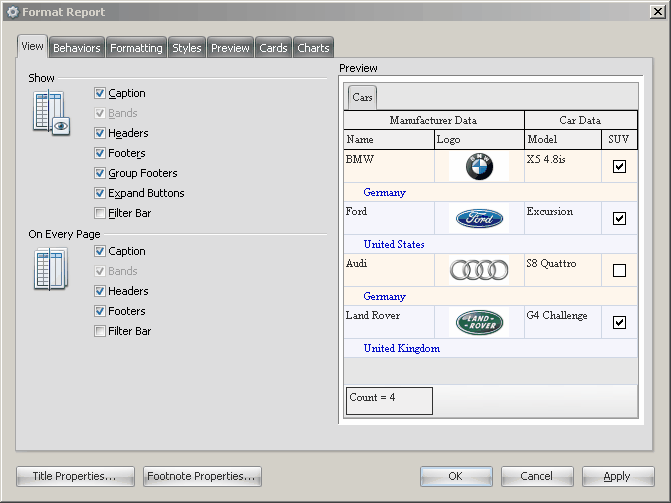Click the Audi rings logo in preview

[x=479, y=270]
